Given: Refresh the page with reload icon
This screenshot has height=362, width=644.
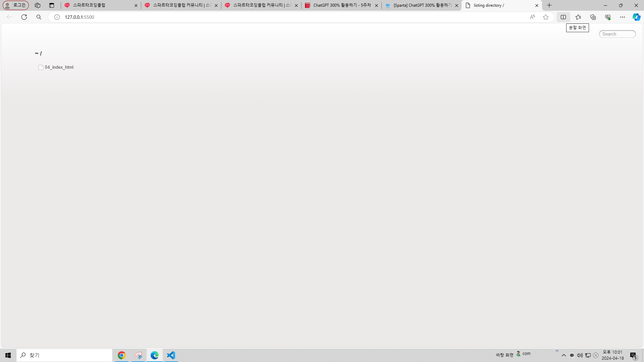Looking at the screenshot, I should click(24, 17).
